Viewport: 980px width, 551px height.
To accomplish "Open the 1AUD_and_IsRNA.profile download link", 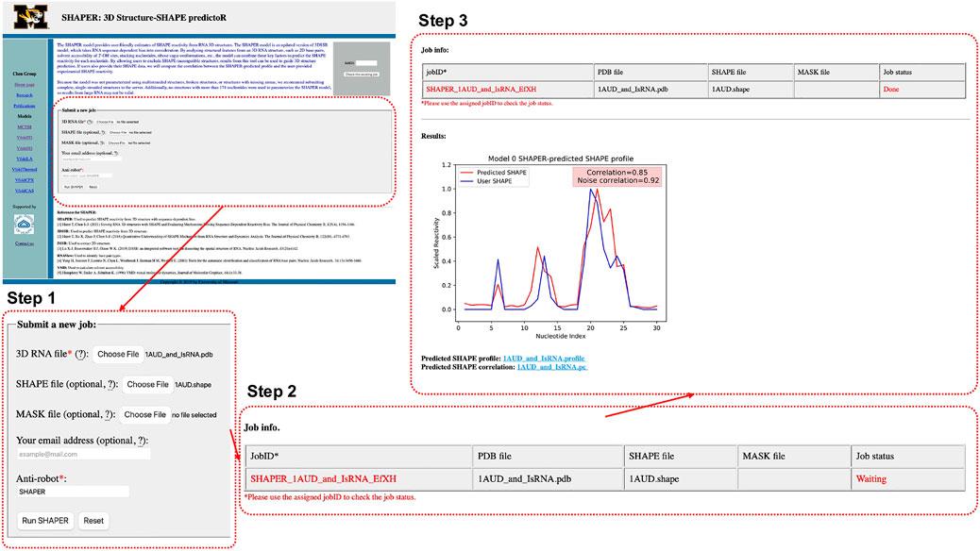I will 545,359.
